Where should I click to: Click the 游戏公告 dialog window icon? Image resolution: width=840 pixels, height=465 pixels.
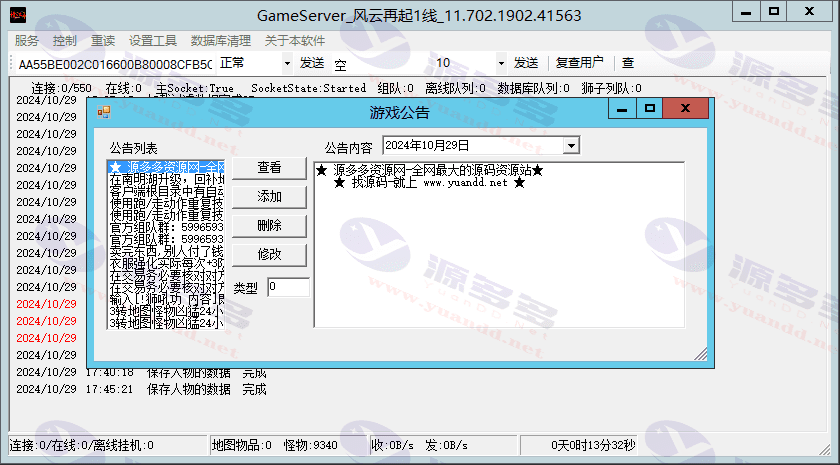click(103, 111)
